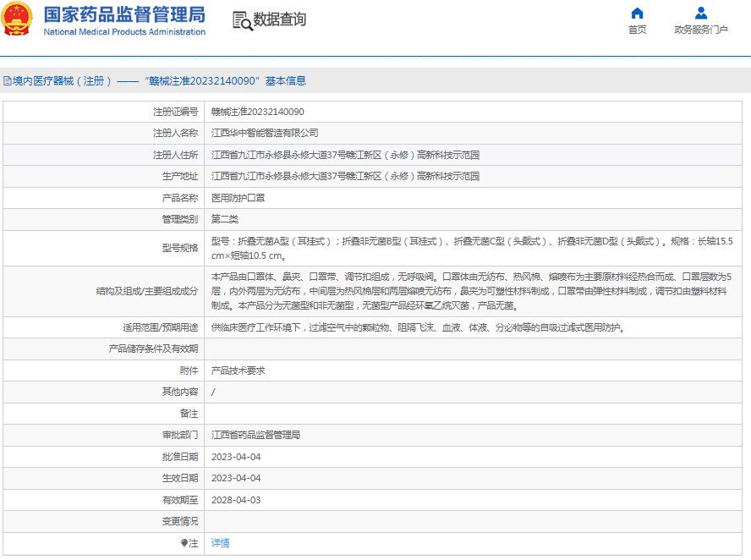Click the 有效期至 label
The width and height of the screenshot is (751, 560).
[179, 500]
